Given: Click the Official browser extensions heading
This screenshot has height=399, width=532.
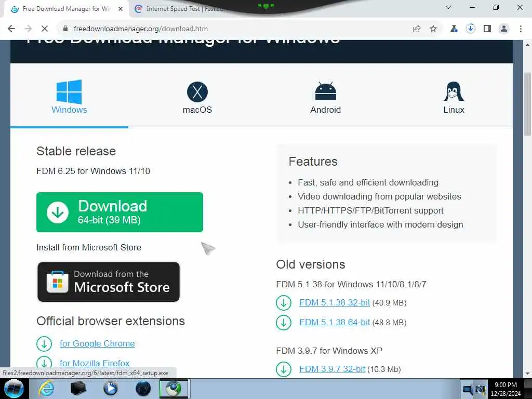Looking at the screenshot, I should [111, 321].
